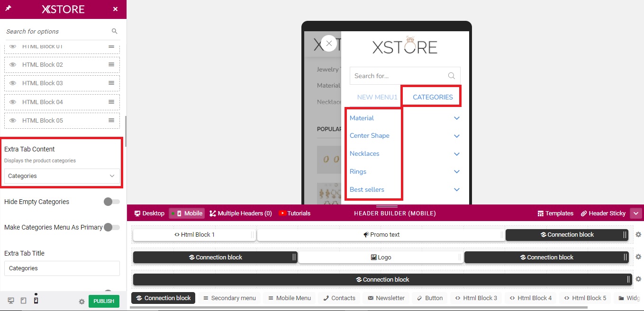Select Contacts in the elements tray
The width and height of the screenshot is (644, 311).
pos(339,298)
